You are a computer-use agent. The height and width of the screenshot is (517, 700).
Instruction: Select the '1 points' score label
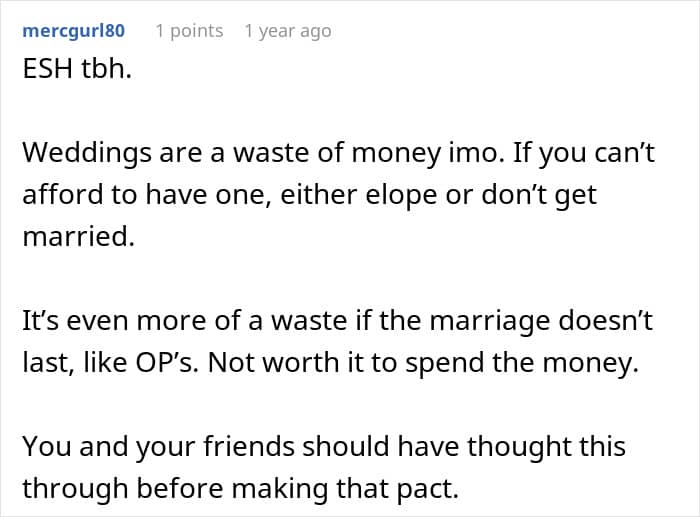tap(189, 31)
